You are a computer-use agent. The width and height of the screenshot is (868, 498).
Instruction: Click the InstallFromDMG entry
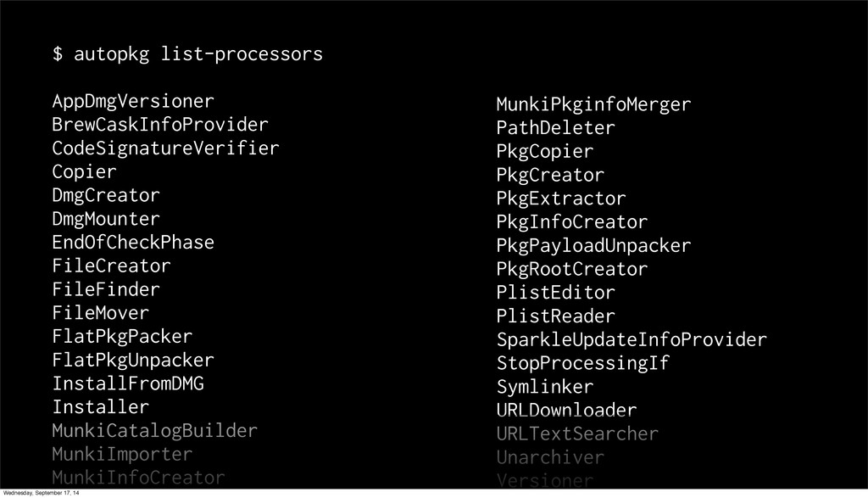[128, 383]
